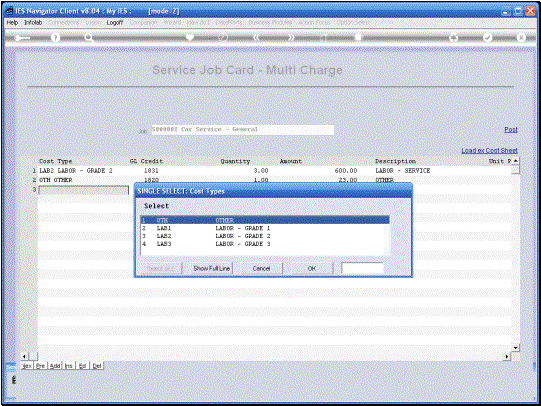Click the magnifier search icon
Image resolution: width=541 pixels, height=406 pixels.
click(x=89, y=37)
